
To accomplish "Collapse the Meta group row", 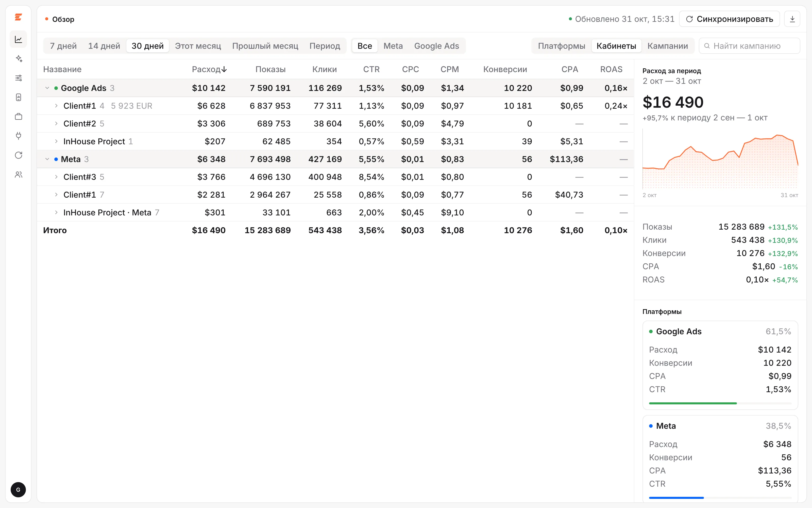I will (47, 159).
